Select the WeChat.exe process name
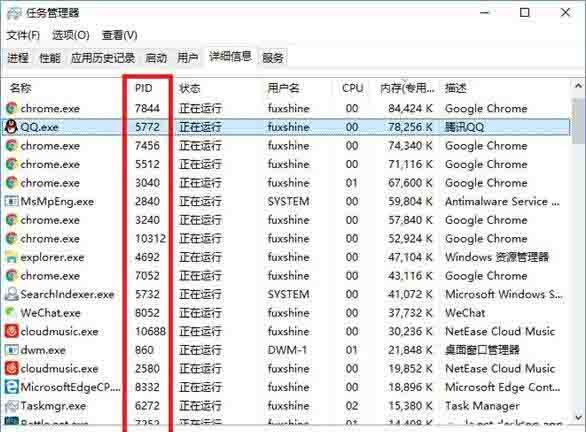 coord(50,313)
